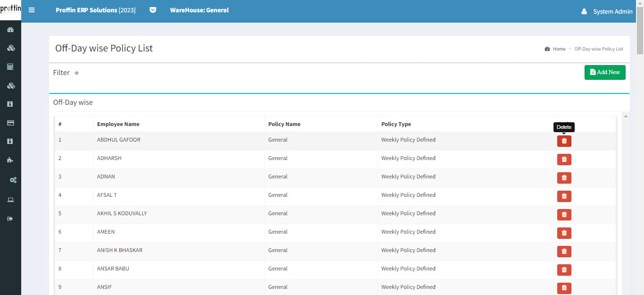This screenshot has width=644, height=295.
Task: Open cubes icon directly below dashboard icon
Action: click(11, 48)
